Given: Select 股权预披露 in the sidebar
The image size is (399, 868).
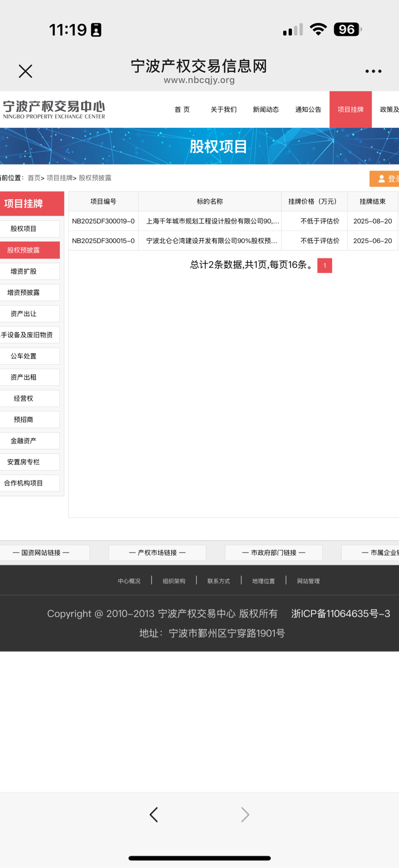Looking at the screenshot, I should pos(30,250).
